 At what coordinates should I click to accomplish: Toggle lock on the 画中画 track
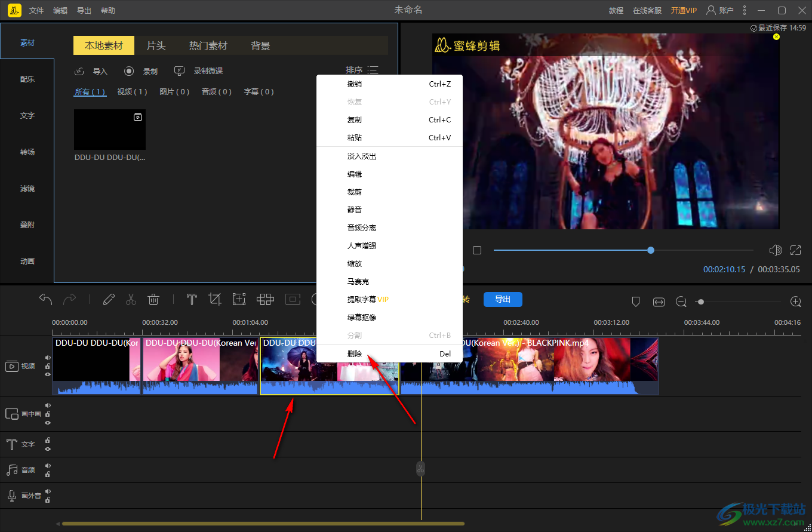coord(48,414)
